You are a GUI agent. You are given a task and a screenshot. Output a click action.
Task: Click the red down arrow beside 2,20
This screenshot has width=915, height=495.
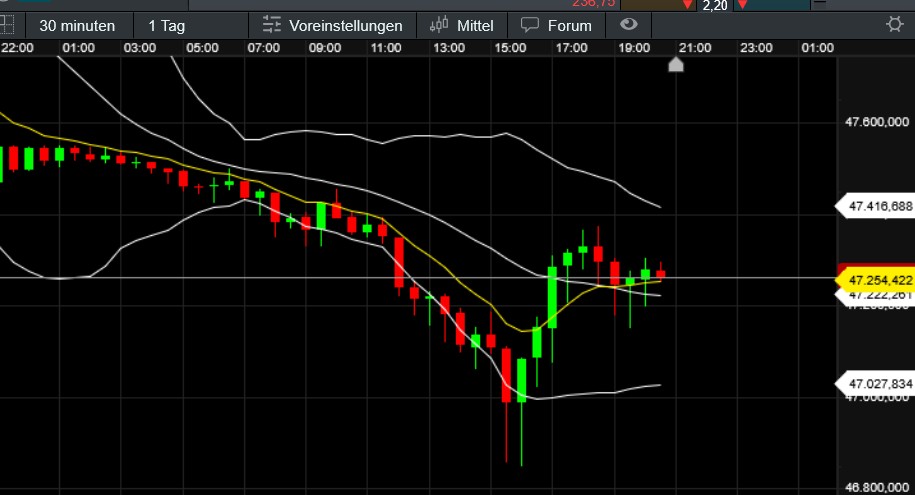pos(687,5)
